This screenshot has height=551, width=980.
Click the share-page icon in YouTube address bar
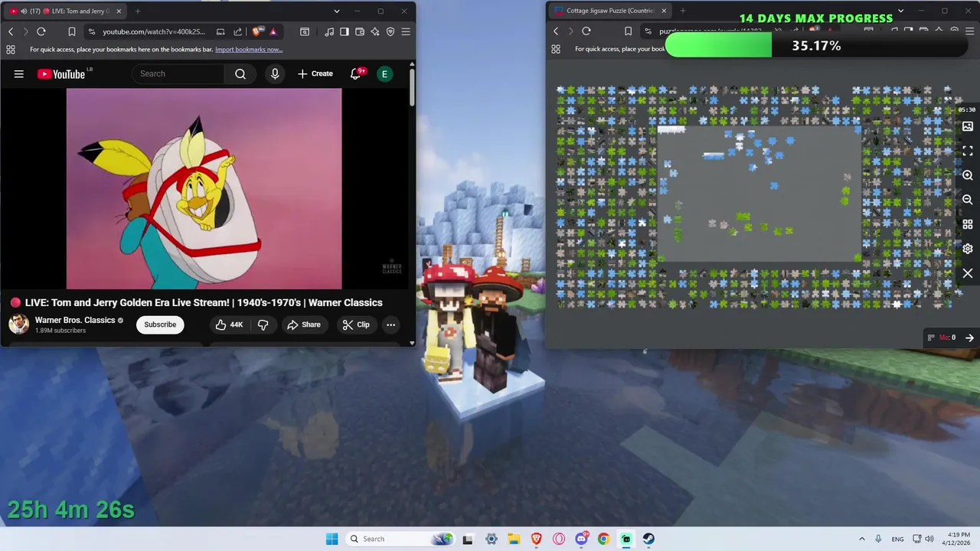click(x=237, y=31)
